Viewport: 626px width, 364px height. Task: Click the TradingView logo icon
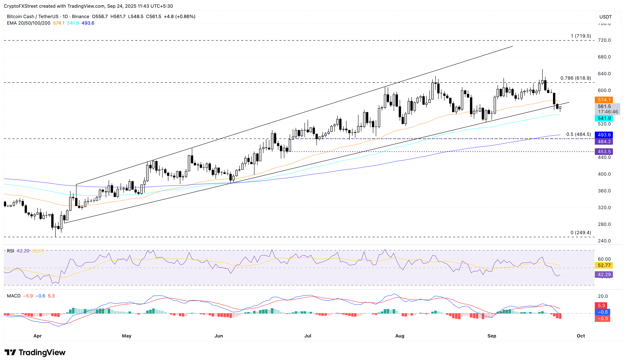pos(10,352)
